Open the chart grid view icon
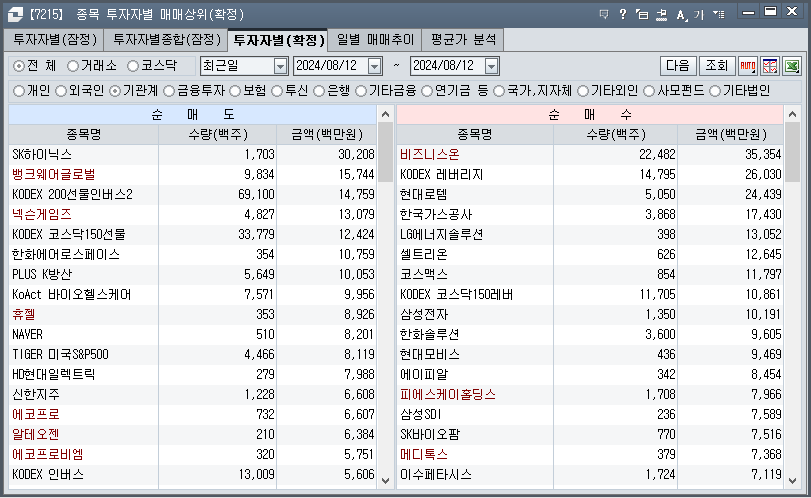 770,66
